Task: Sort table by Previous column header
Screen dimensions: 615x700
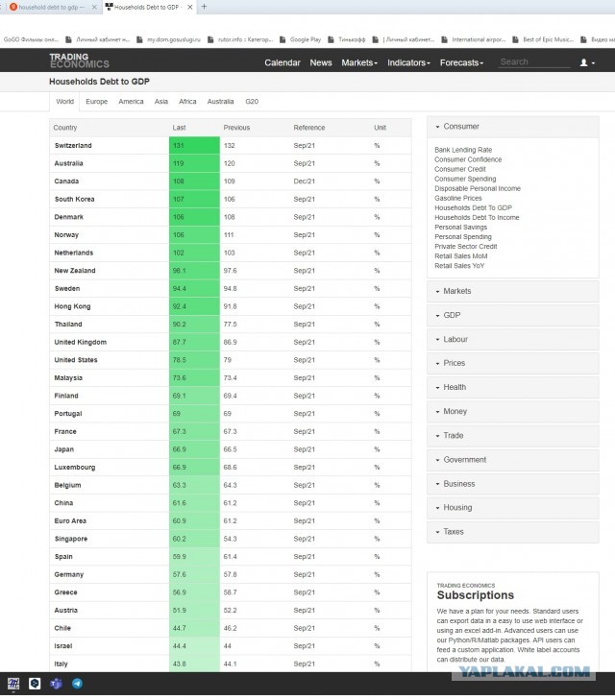Action: click(x=236, y=128)
